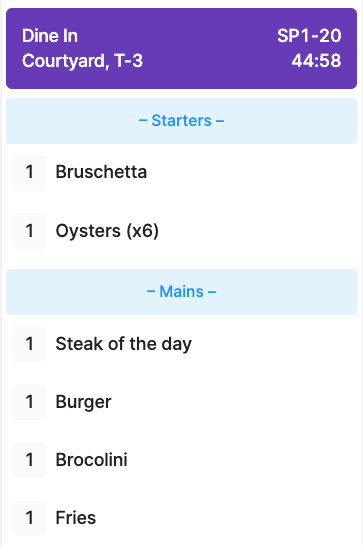Mark the Burger item as done
The height and width of the screenshot is (547, 363).
coord(181,402)
